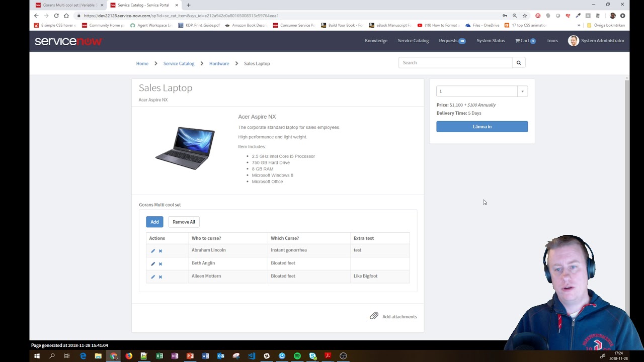Edit the Aileen Mottern row pencil icon

[153, 277]
